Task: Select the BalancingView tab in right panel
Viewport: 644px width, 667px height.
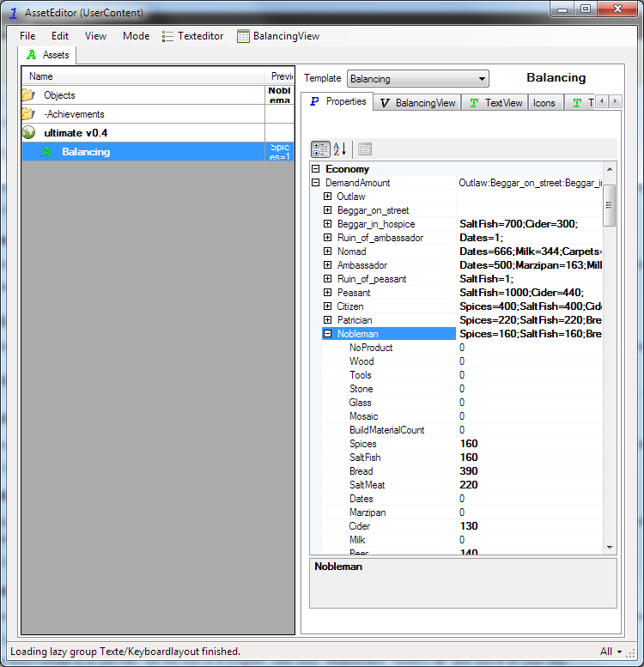Action: tap(417, 103)
